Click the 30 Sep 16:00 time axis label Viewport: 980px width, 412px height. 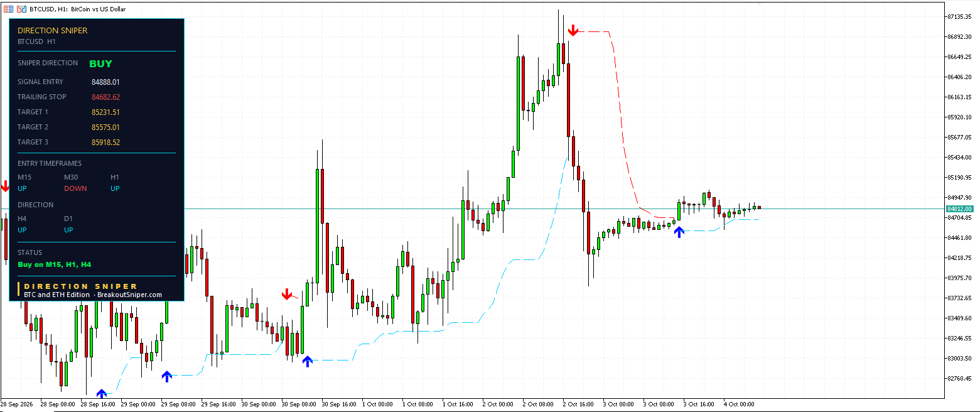click(x=338, y=404)
